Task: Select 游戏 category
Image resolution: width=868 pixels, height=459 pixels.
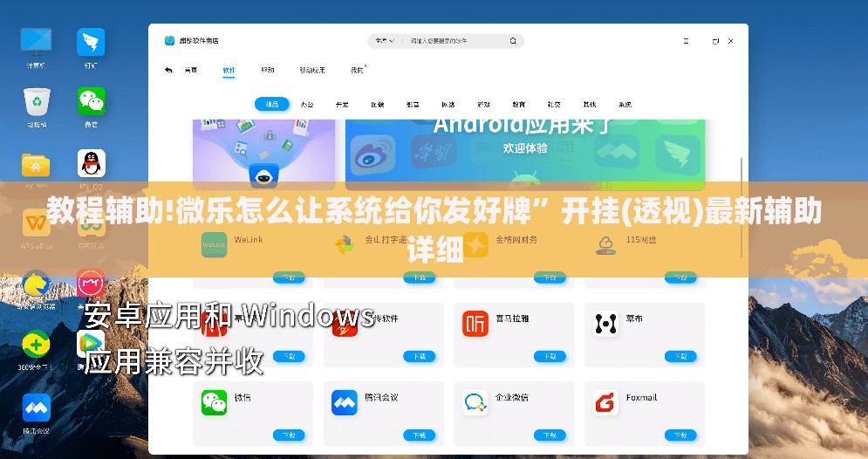Action: pyautogui.click(x=483, y=104)
